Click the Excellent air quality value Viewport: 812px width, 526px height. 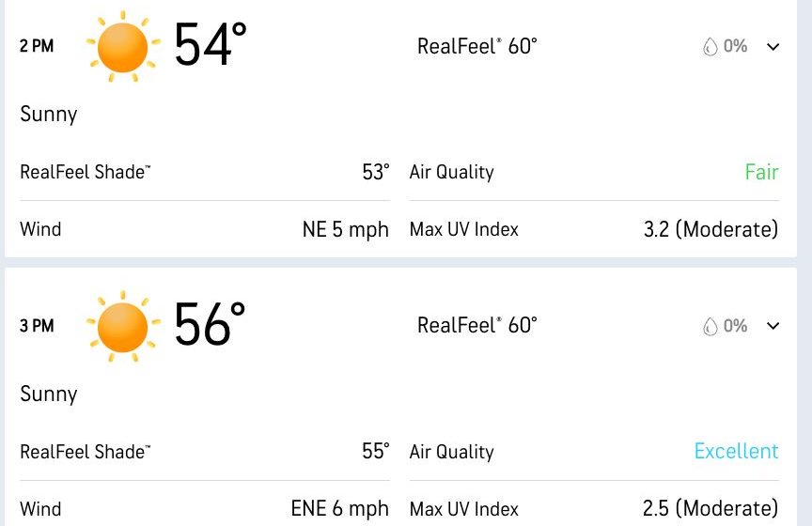click(737, 451)
